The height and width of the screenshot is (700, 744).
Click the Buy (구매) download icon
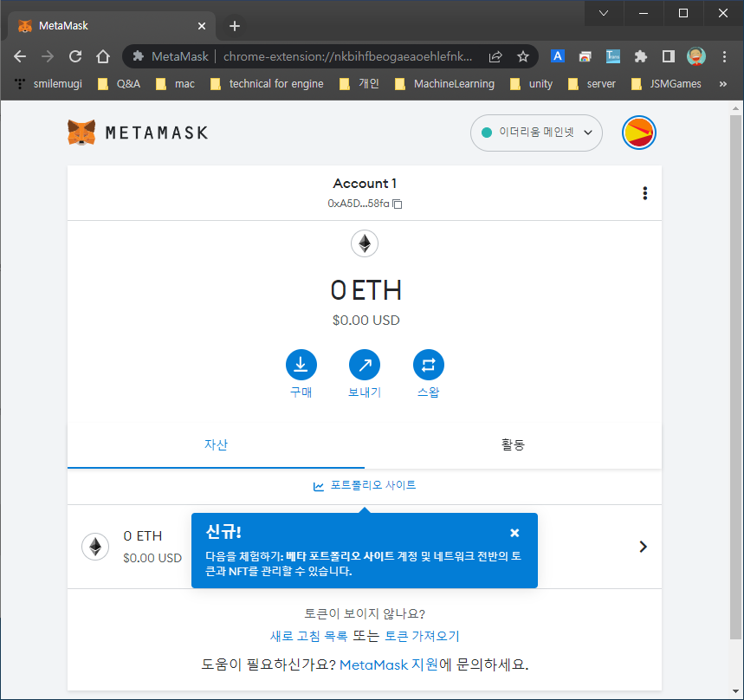point(301,365)
